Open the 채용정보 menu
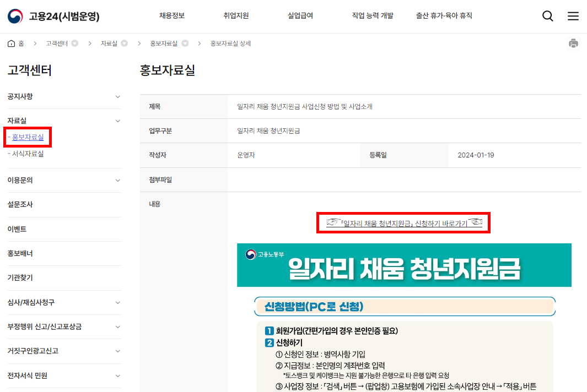The image size is (587, 392). [171, 16]
